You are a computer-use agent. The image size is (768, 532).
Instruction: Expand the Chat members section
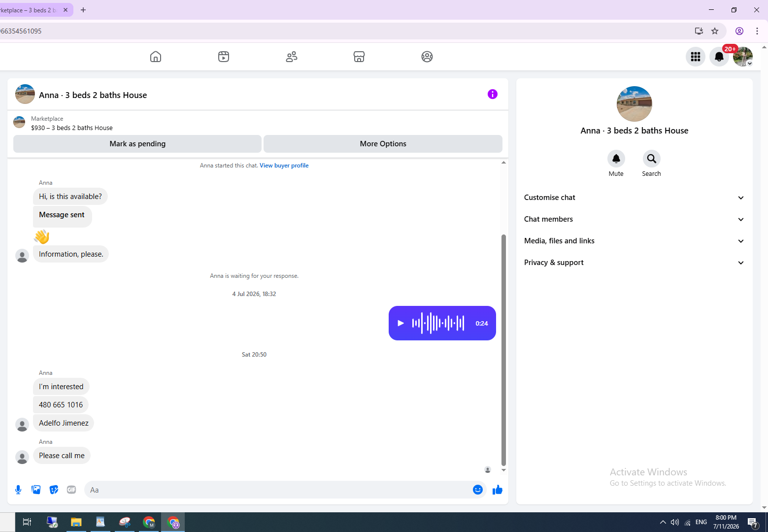pyautogui.click(x=634, y=219)
